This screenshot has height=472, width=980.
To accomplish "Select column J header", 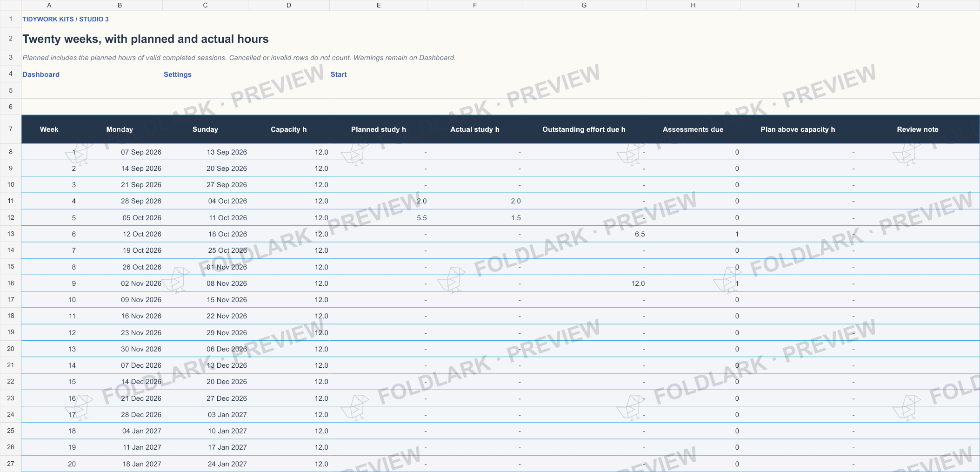I will (x=918, y=5).
